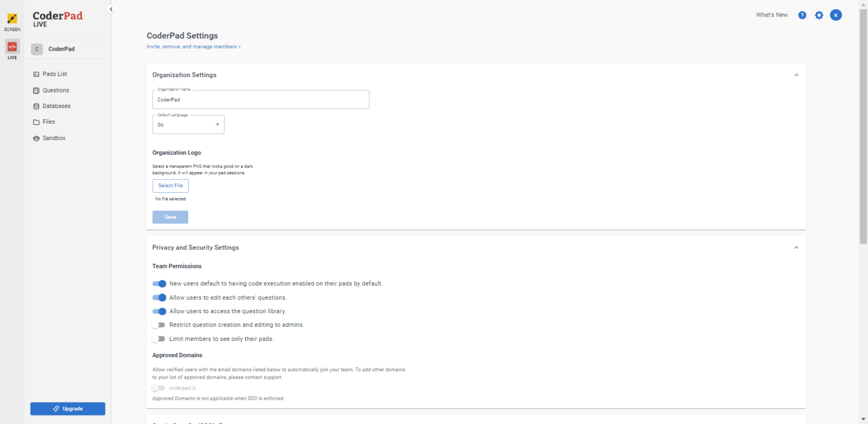Disable code execution default for new users
The width and height of the screenshot is (868, 424).
pyautogui.click(x=159, y=284)
